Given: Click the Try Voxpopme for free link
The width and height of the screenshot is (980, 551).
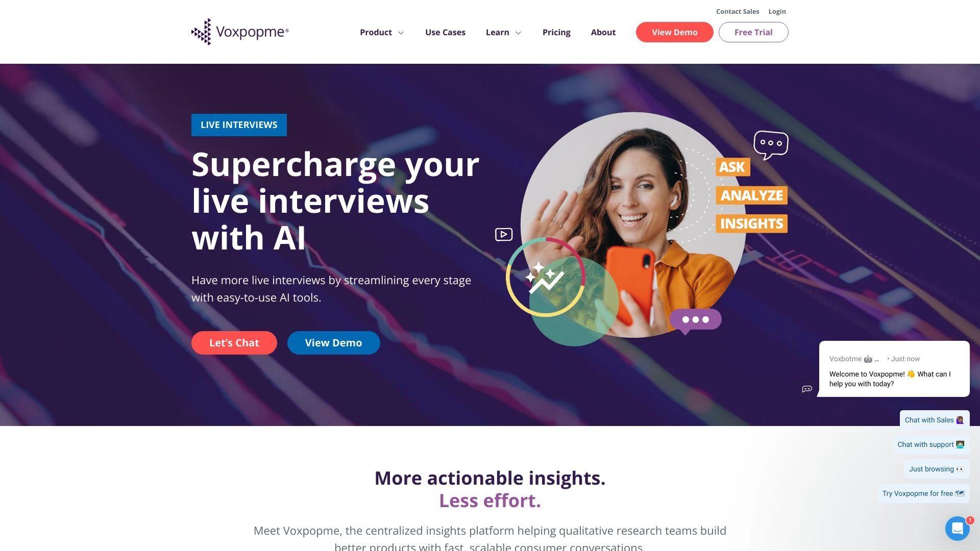Looking at the screenshot, I should click(922, 491).
